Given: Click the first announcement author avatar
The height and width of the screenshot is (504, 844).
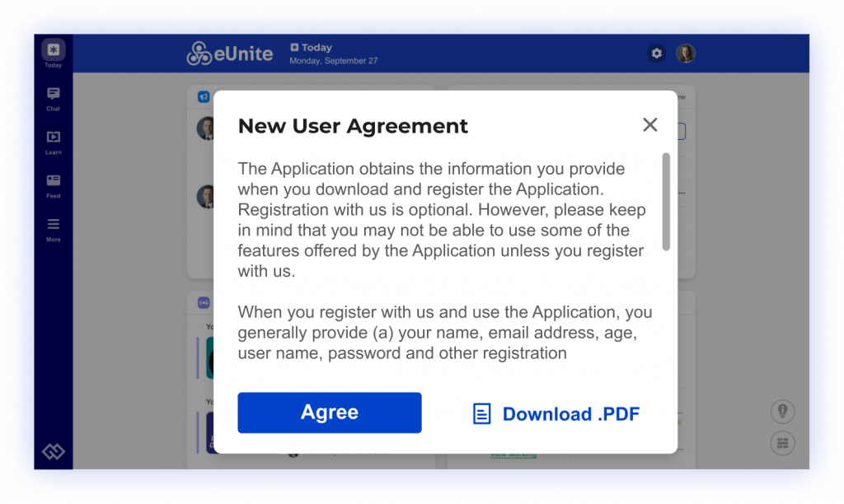Looking at the screenshot, I should (205, 128).
